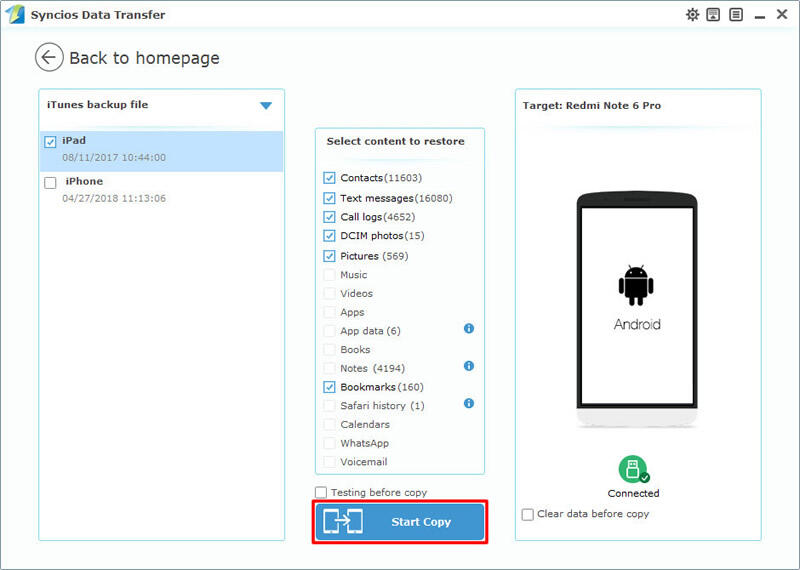Click the title bar icon right of the gear
800x570 pixels.
[714, 15]
